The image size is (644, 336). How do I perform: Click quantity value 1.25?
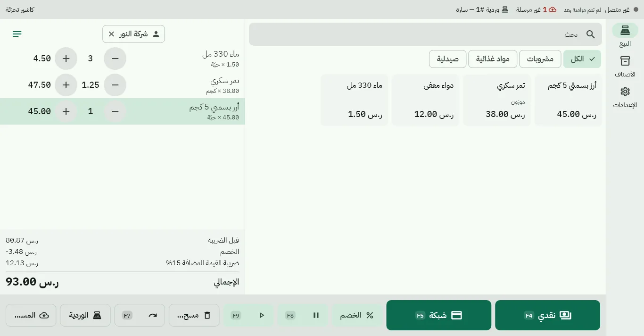coord(91,85)
